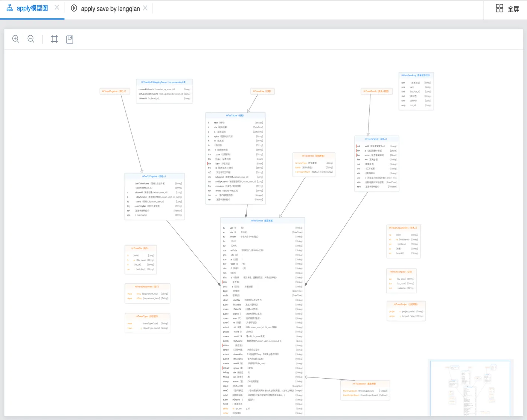This screenshot has height=420, width=527.
Task: Click username field in HtTesTaTogether entity
Action: coord(155,215)
